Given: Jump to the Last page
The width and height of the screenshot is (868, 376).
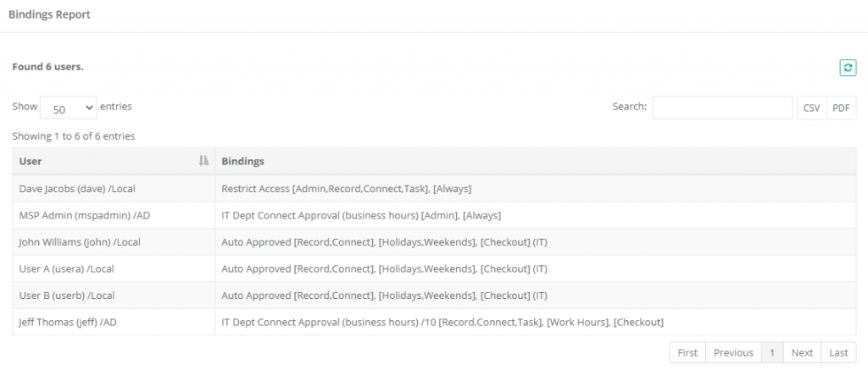Looking at the screenshot, I should [x=838, y=352].
